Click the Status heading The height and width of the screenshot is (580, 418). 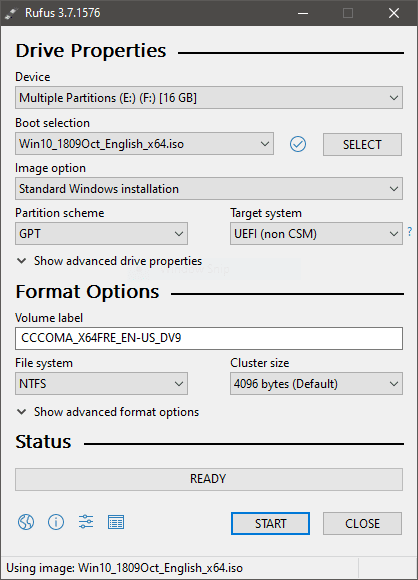coord(43,442)
